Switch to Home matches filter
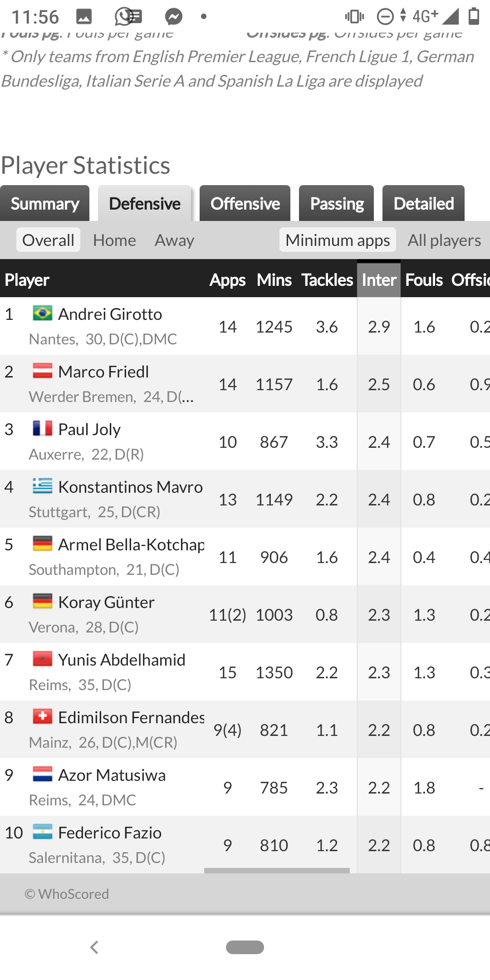Screen dimensions: 490x980 pyautogui.click(x=114, y=240)
